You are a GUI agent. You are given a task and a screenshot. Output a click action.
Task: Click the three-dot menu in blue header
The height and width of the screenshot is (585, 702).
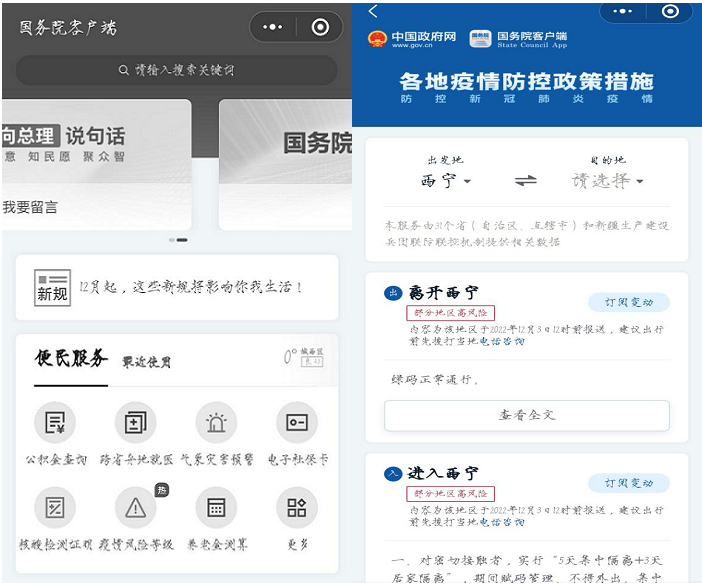click(x=623, y=11)
